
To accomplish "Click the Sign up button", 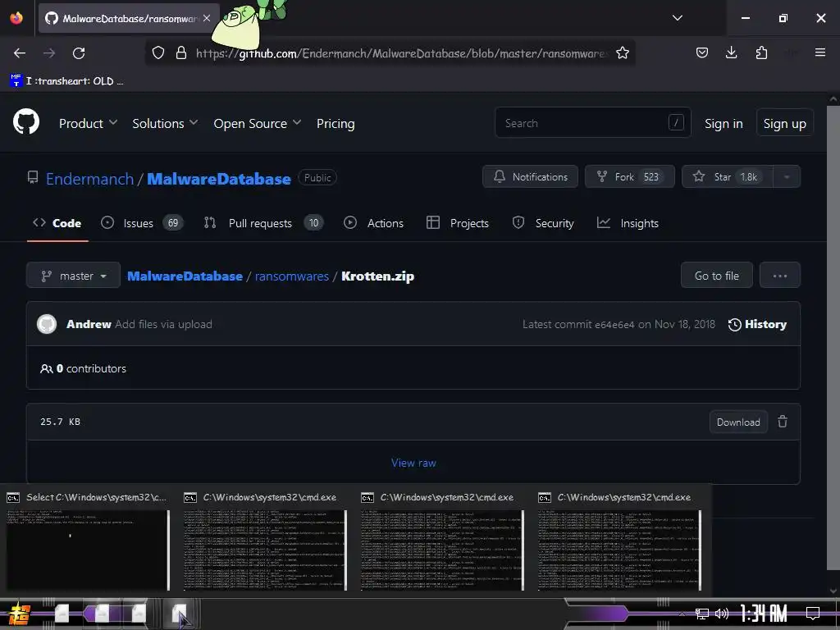I will 784,123.
